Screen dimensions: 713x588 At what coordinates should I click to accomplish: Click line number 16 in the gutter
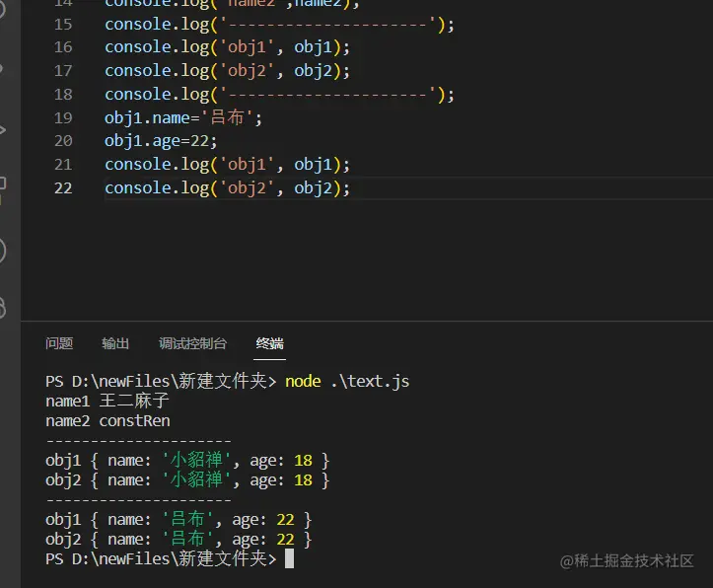[x=63, y=47]
